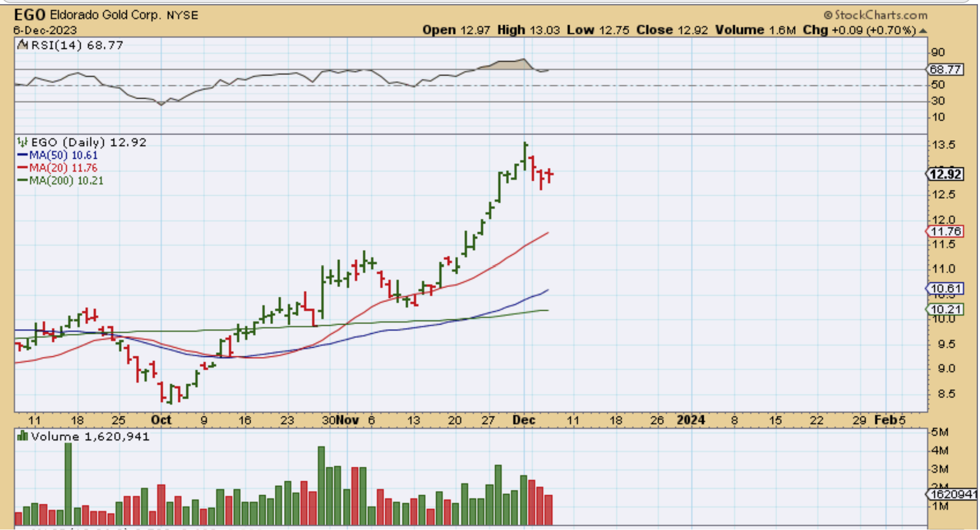Click the EGO ticker symbol in the header

click(30, 15)
